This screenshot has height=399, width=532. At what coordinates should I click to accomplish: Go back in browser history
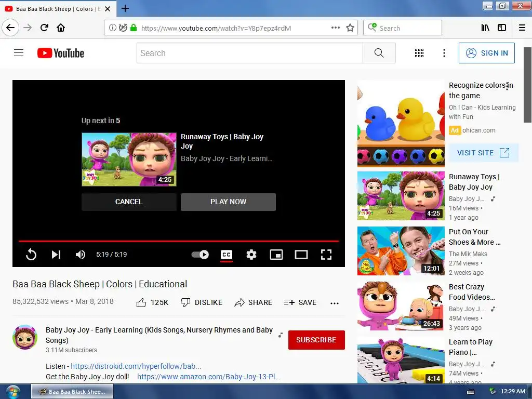10,28
